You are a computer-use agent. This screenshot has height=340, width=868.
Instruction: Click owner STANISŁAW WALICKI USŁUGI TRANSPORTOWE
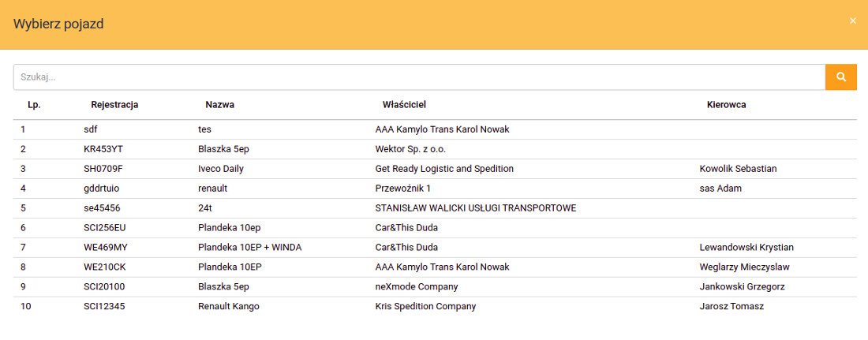[475, 208]
